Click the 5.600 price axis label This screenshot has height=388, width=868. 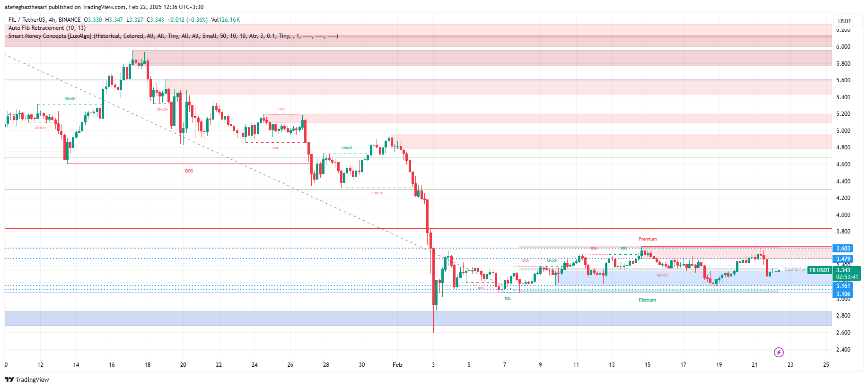[843, 80]
